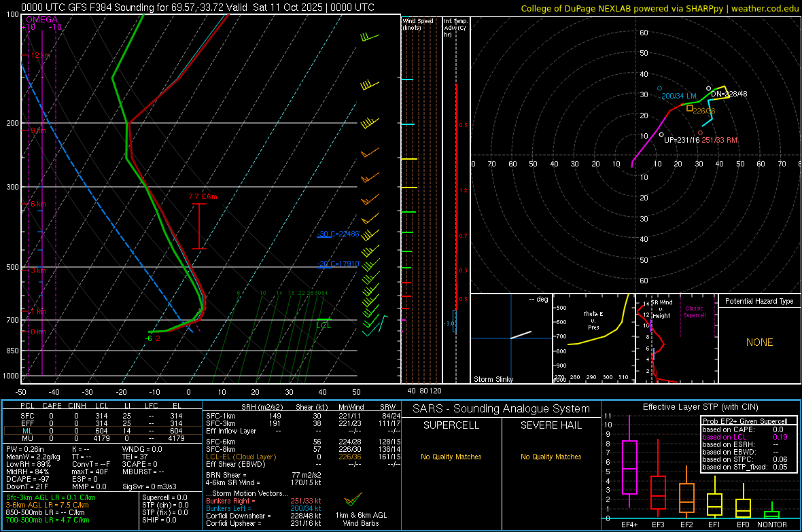Click the '3 km' height marker
This screenshot has height=532, width=802.
click(38, 270)
